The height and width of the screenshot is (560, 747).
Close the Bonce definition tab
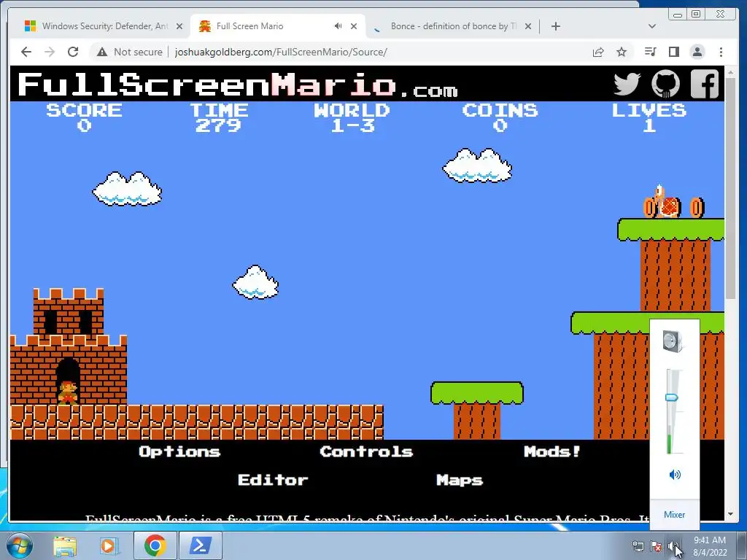click(x=528, y=26)
